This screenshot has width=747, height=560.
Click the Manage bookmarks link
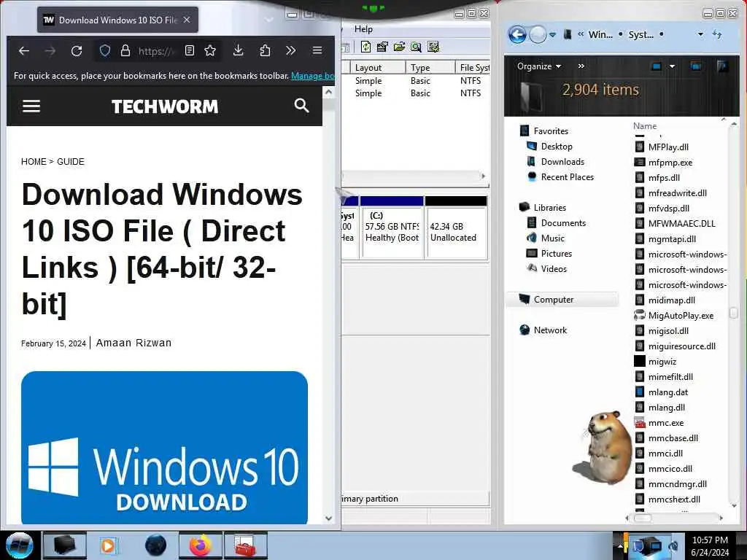point(312,76)
